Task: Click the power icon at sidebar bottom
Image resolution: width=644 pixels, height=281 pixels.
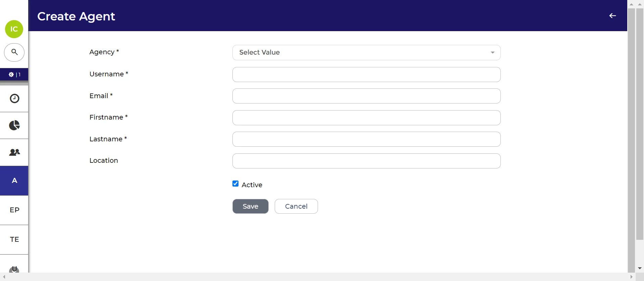Action: 14,269
